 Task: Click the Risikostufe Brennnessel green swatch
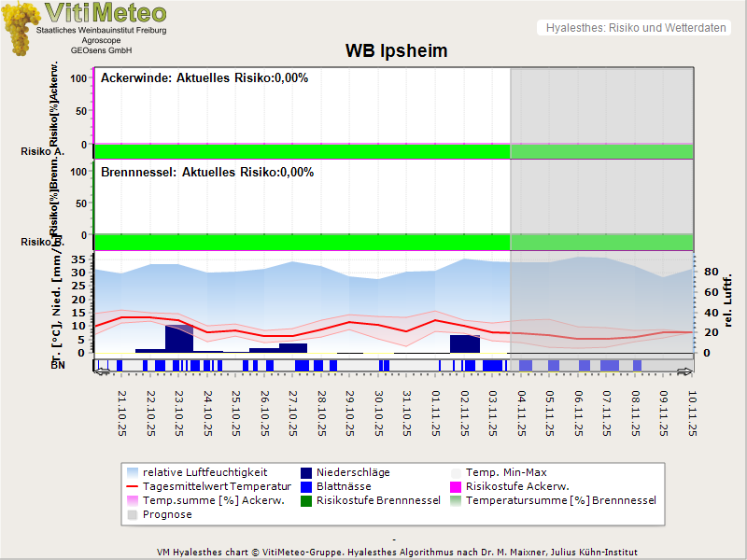307,500
